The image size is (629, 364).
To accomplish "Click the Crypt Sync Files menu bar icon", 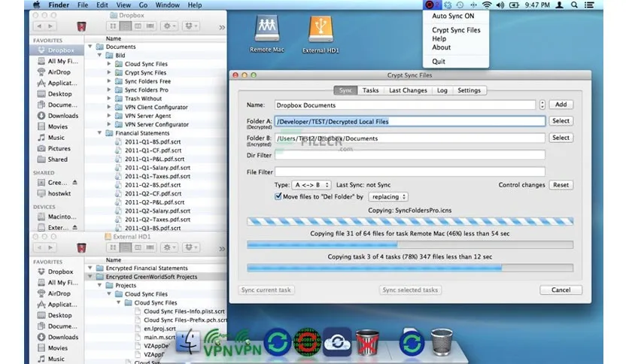I will point(431,5).
